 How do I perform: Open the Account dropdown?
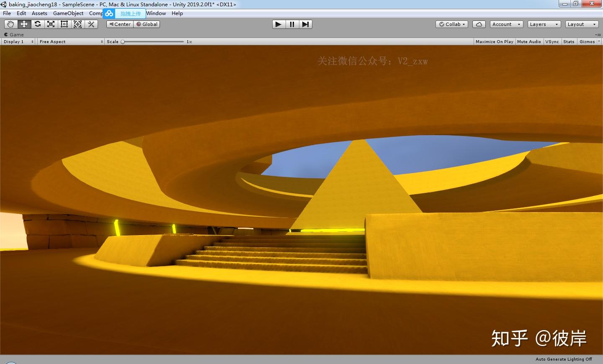506,24
